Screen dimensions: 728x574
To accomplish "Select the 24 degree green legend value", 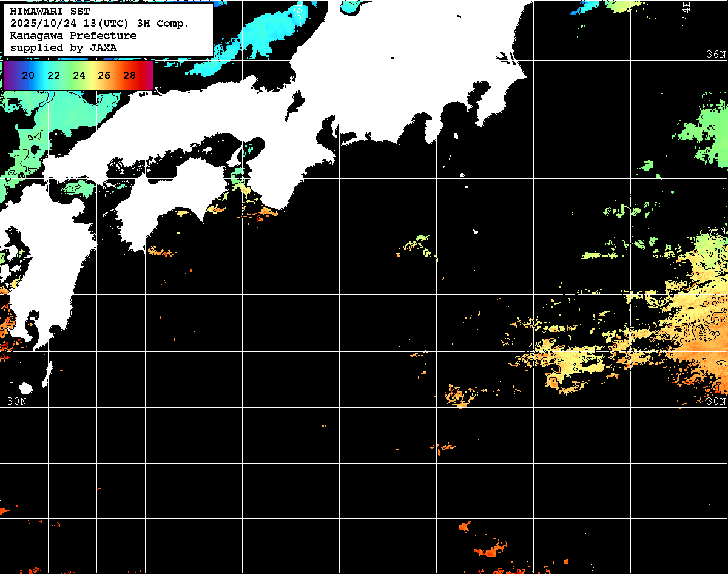I will click(x=79, y=76).
